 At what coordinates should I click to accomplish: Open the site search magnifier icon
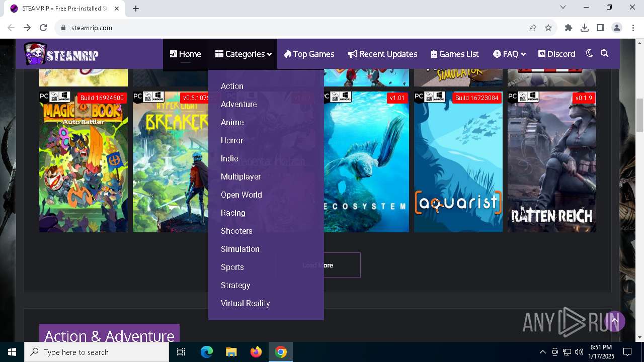tap(605, 53)
